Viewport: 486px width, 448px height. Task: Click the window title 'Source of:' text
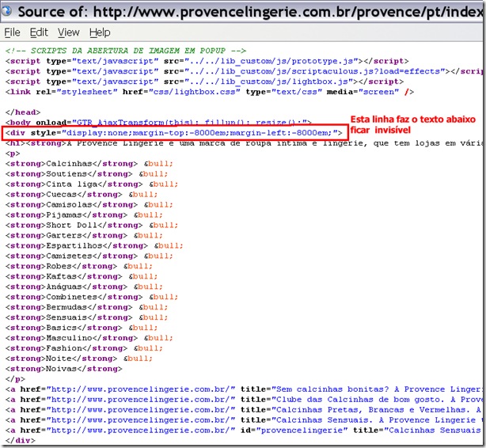[53, 12]
